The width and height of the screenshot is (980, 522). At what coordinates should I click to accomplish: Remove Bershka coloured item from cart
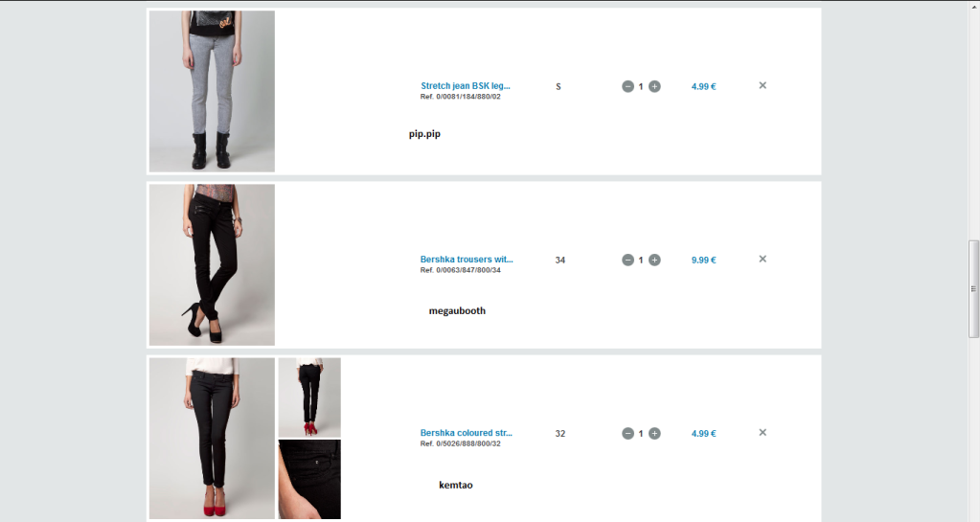pyautogui.click(x=763, y=432)
